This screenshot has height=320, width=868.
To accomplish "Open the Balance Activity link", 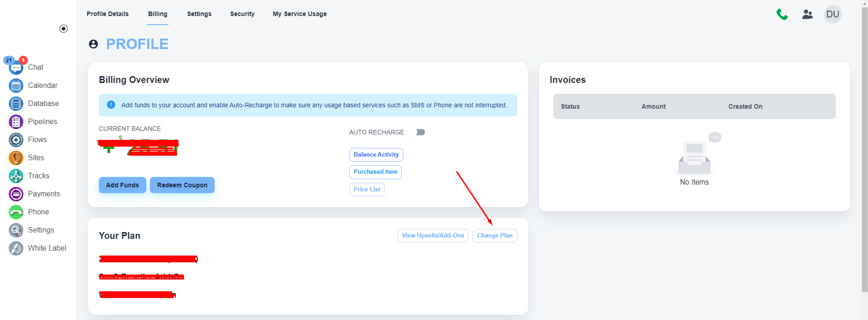I will pyautogui.click(x=376, y=155).
